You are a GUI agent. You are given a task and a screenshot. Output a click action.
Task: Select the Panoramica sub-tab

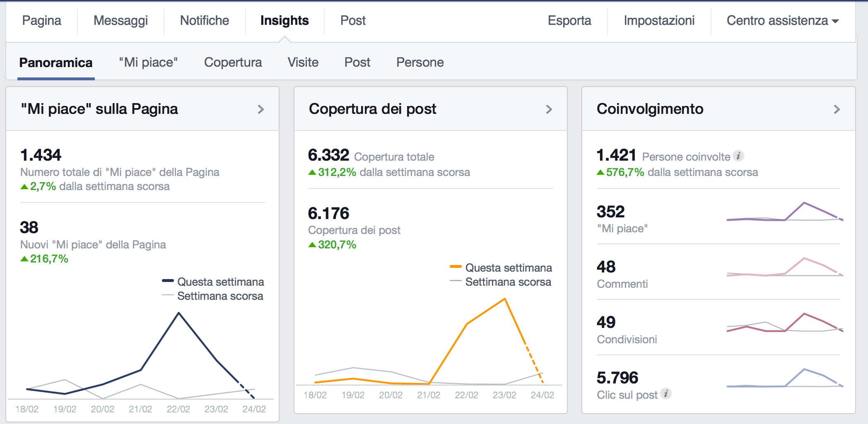click(x=56, y=63)
